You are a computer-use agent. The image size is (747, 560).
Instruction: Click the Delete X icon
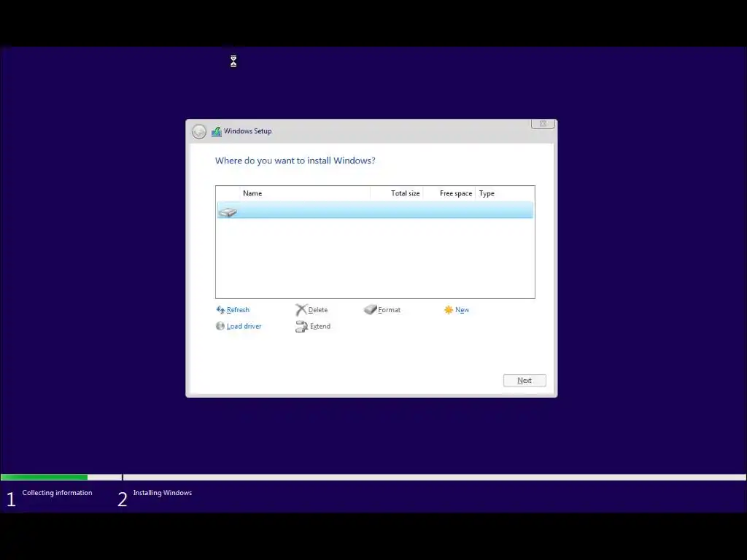[x=301, y=310]
